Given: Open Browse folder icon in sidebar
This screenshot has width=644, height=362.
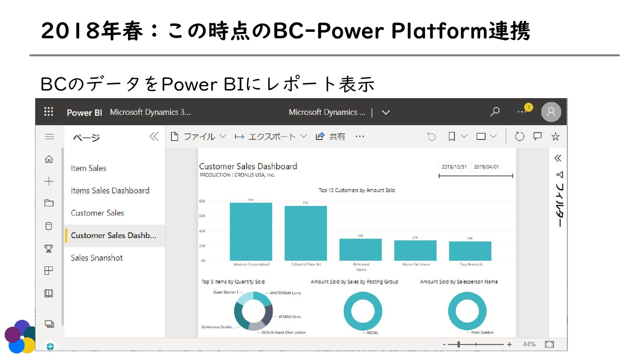Looking at the screenshot, I should [49, 203].
